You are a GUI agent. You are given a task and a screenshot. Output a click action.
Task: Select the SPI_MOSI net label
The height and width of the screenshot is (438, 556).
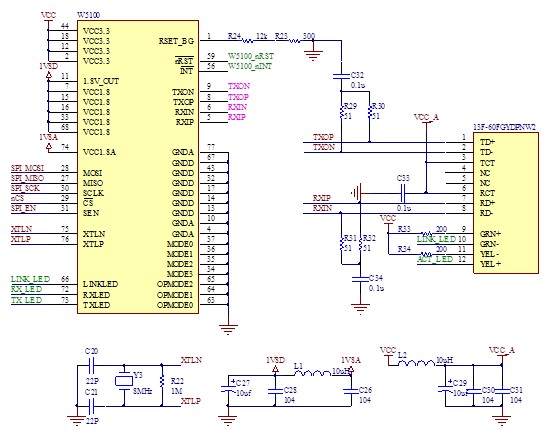click(28, 168)
